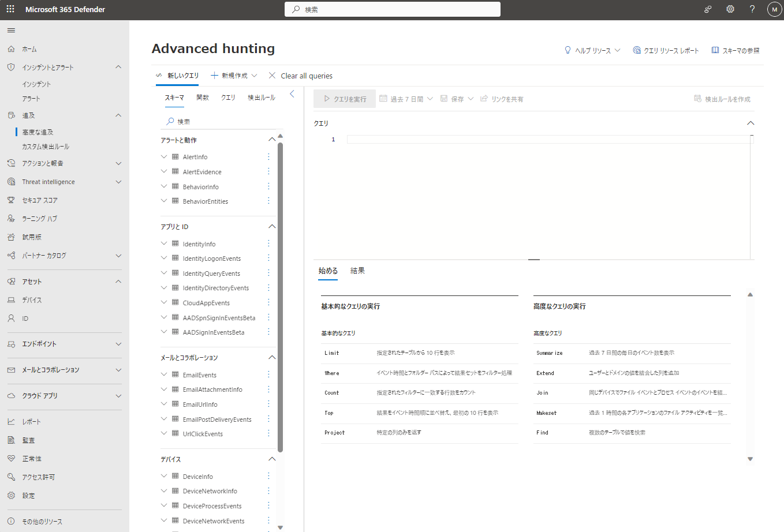This screenshot has height=532, width=784.
Task: Click the 監査 icon
Action: pos(11,440)
